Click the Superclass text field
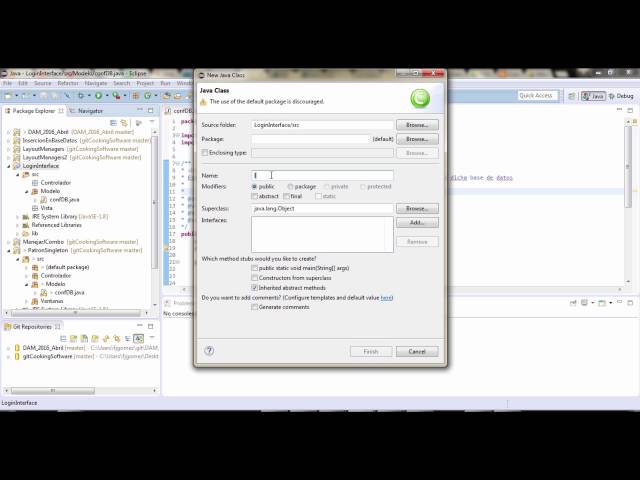This screenshot has width=640, height=480. click(322, 209)
